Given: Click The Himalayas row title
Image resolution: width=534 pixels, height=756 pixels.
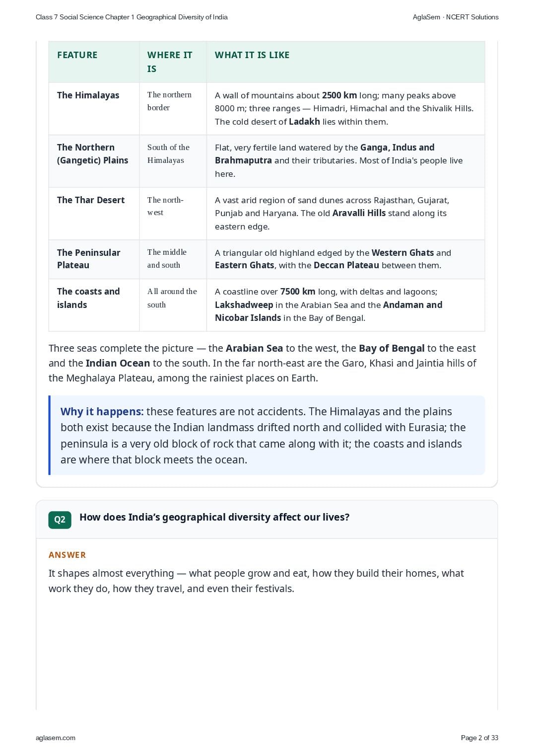Looking at the screenshot, I should [88, 95].
